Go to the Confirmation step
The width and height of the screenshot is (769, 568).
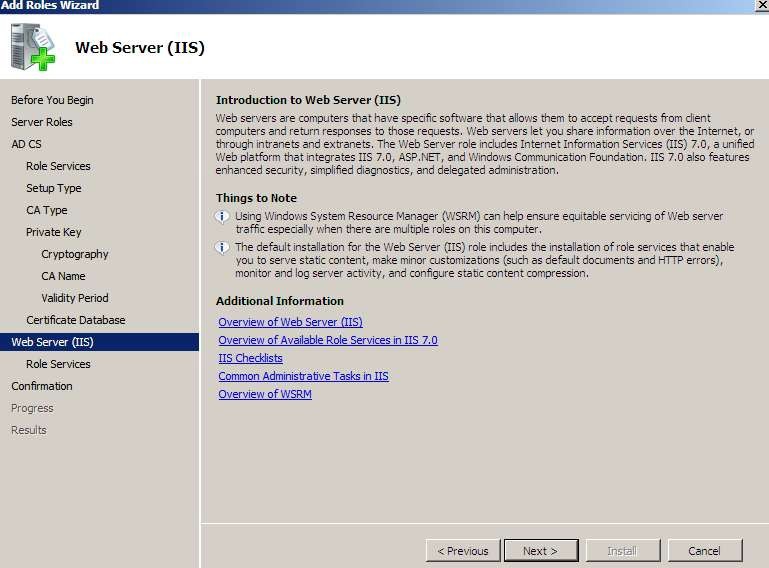click(42, 386)
